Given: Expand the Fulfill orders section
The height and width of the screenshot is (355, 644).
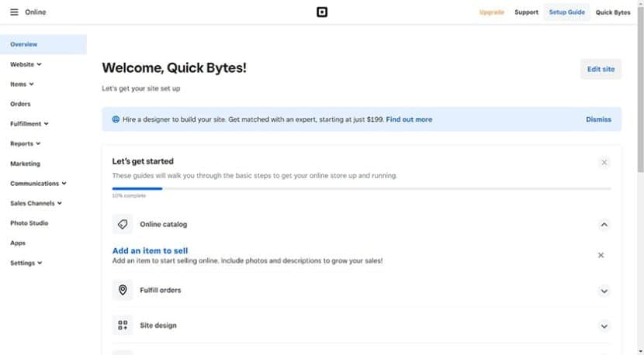Looking at the screenshot, I should [604, 291].
